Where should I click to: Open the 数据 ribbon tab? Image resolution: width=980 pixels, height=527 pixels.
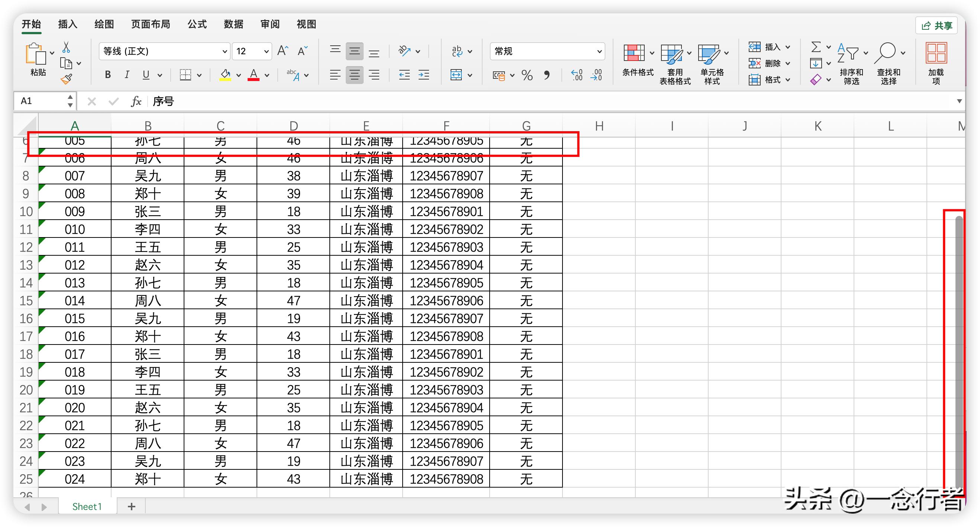pyautogui.click(x=233, y=24)
